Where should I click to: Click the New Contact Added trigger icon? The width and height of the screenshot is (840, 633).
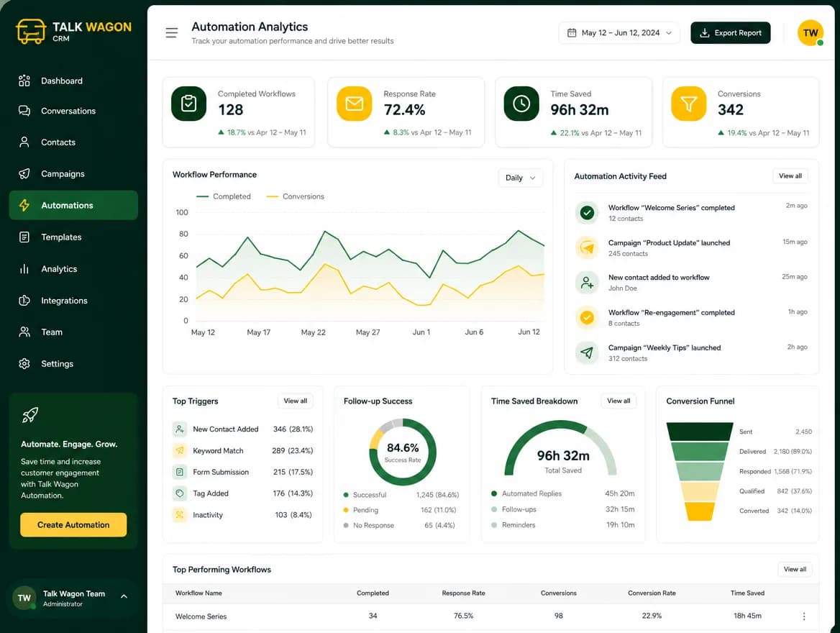(x=180, y=429)
